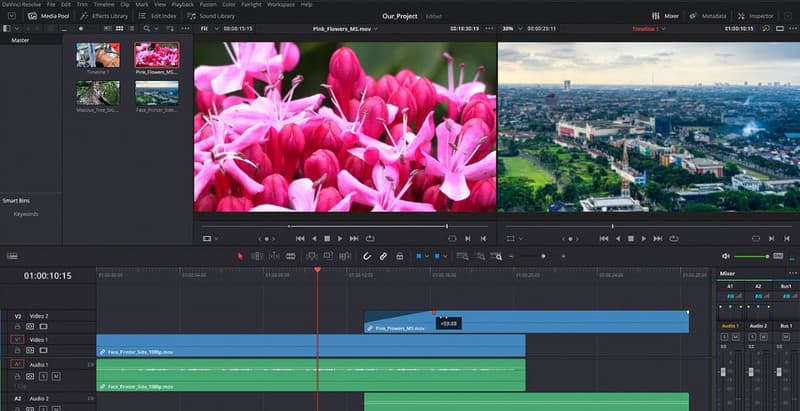
Task: Open the Trim menu
Action: click(82, 4)
